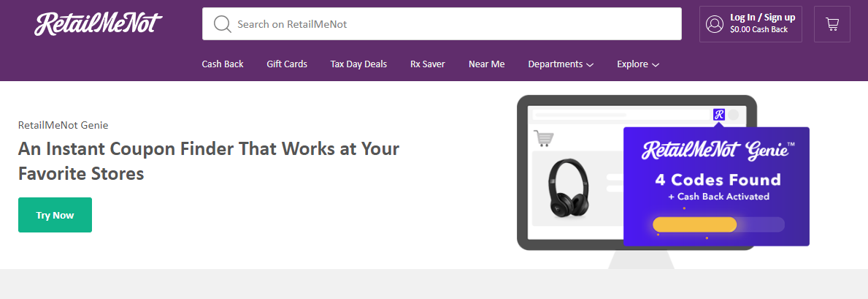
Task: Open Log In / Sign up
Action: coord(762,18)
